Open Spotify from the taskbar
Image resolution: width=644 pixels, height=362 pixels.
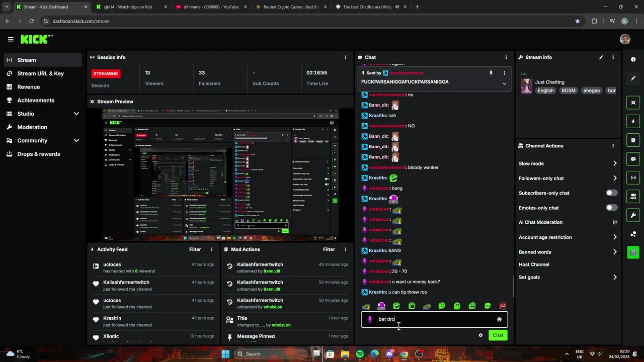click(x=360, y=354)
